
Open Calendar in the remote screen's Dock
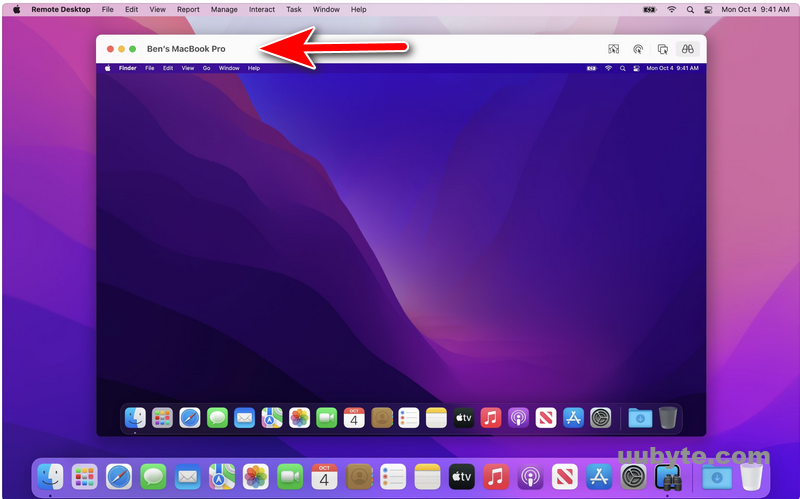[354, 418]
